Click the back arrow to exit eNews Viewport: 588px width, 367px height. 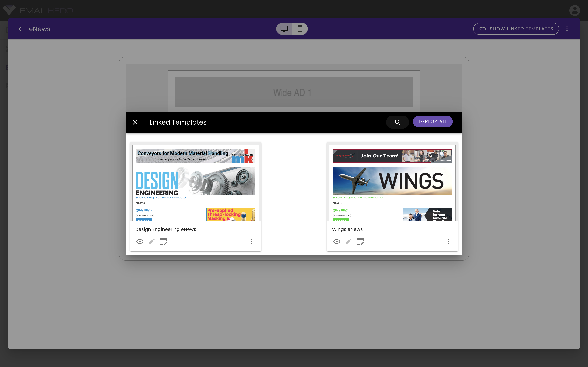click(x=21, y=29)
